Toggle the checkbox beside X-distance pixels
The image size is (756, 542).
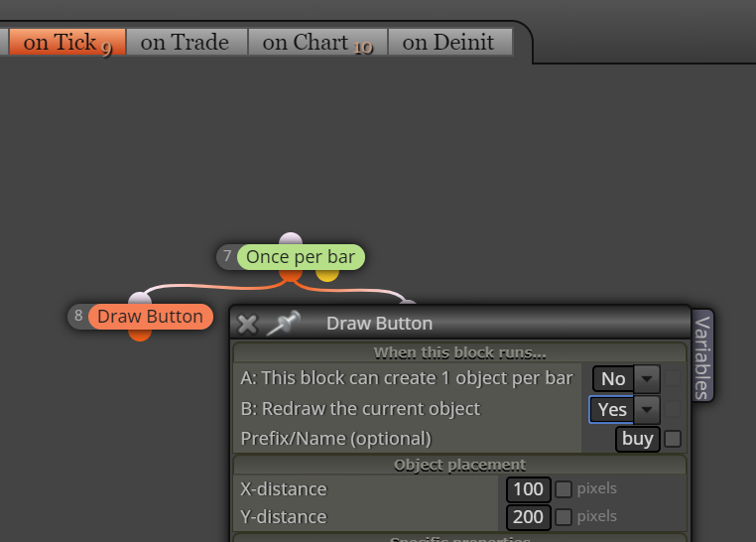tap(564, 489)
